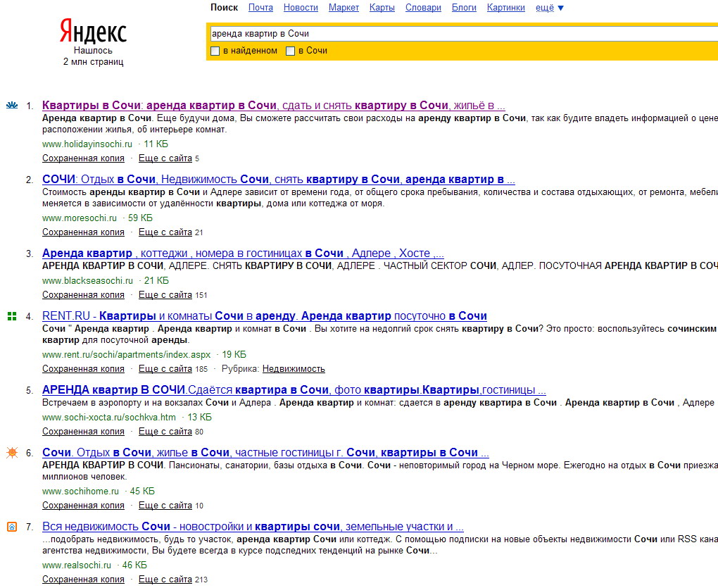This screenshot has width=718, height=588.
Task: Click the orange sun favicon beside result 6
Action: [12, 453]
